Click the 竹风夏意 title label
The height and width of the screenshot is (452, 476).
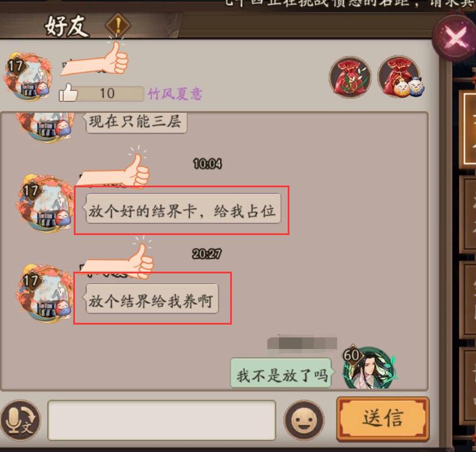[x=175, y=94]
